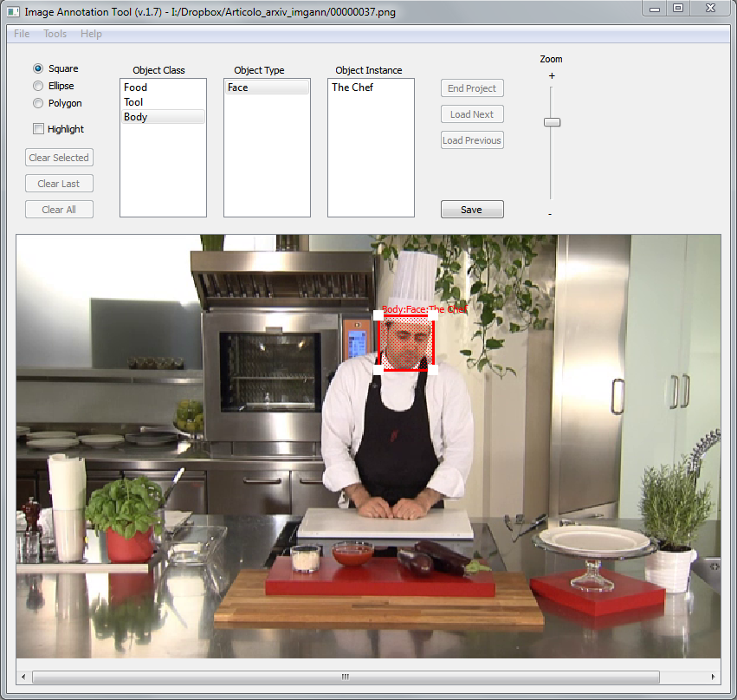Screen dimensions: 737x700
Task: Click the left arrow of horizontal scrollbar
Action: [x=24, y=677]
